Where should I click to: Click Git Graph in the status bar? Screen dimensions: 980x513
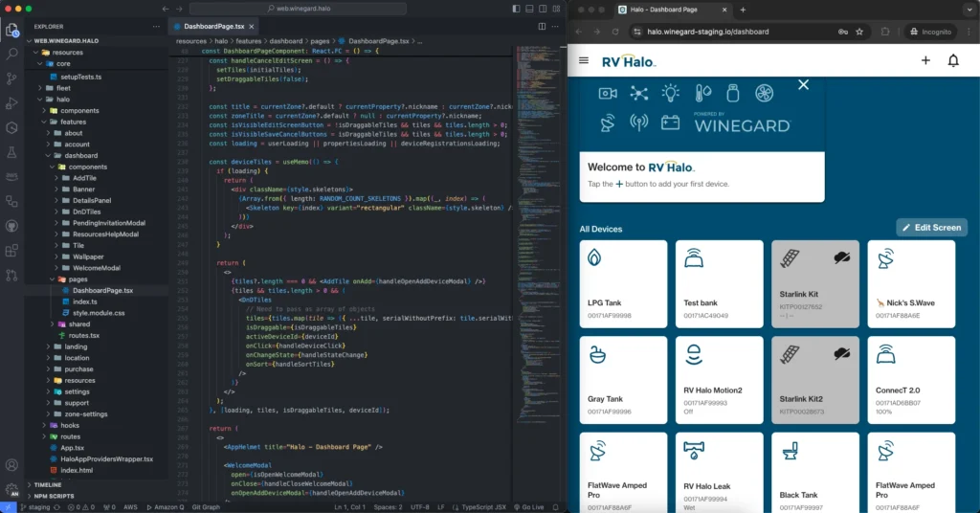[206, 507]
